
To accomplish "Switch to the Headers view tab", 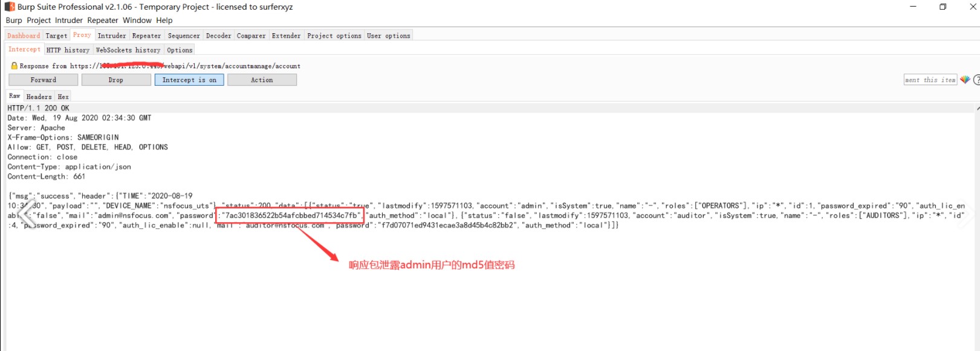I will (39, 97).
